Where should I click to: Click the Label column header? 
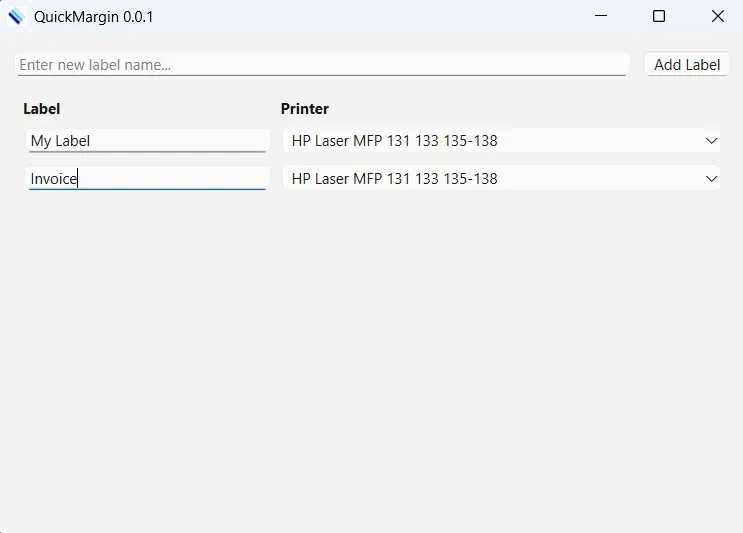42,108
